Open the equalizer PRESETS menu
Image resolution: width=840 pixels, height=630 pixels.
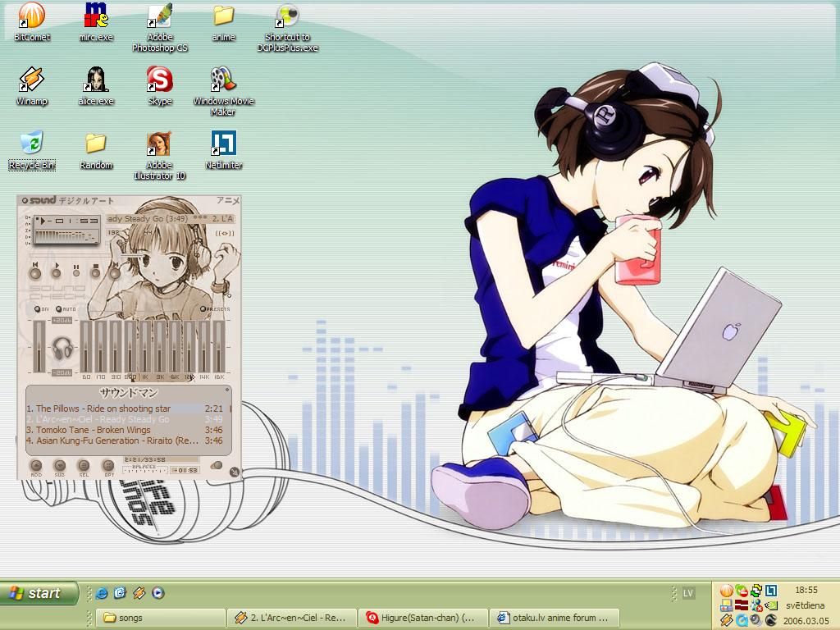pos(215,309)
